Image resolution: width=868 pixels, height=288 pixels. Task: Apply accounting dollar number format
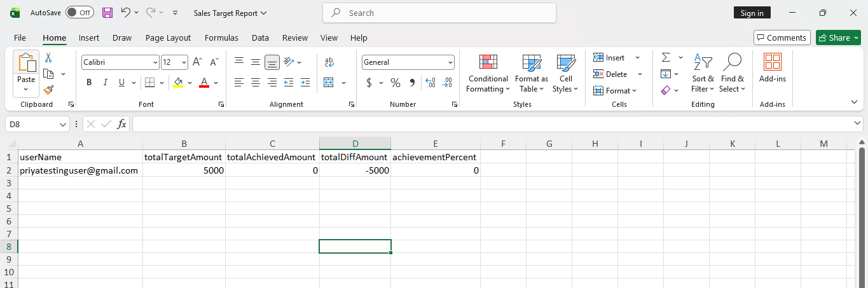pos(369,83)
